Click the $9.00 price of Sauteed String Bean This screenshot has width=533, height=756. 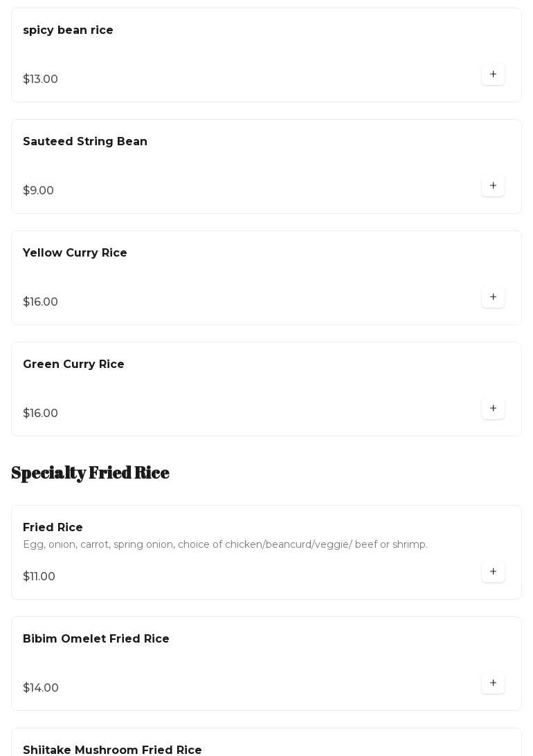38,190
